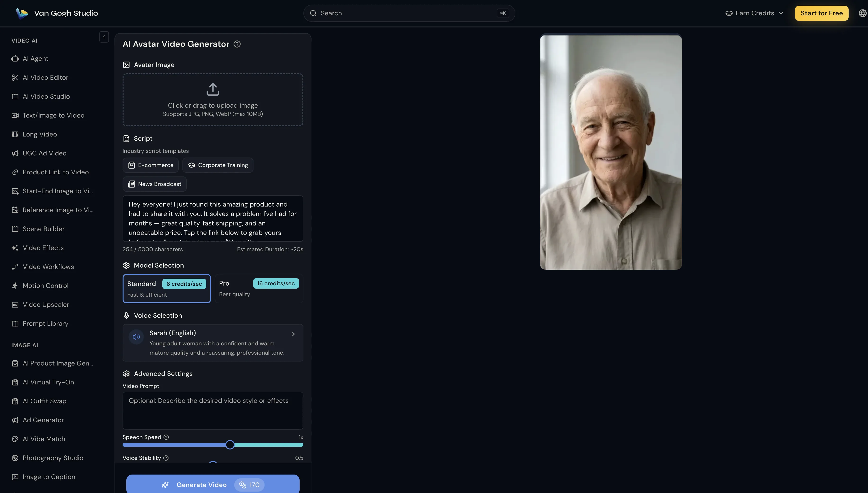This screenshot has width=868, height=493.
Task: Click the script text box
Action: coord(213,218)
